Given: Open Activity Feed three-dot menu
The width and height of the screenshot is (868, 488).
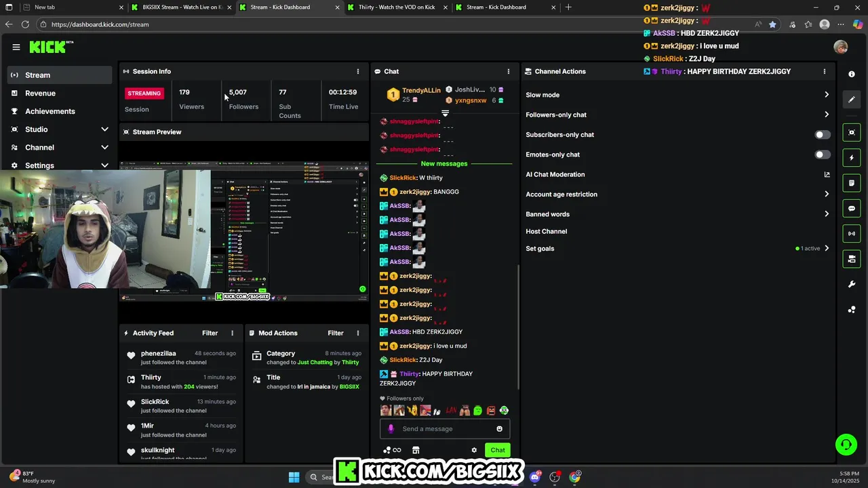Looking at the screenshot, I should pyautogui.click(x=232, y=333).
